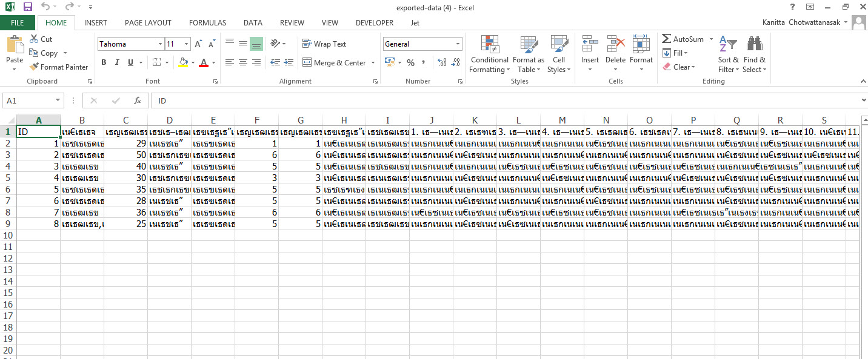Switch to the DATA tab
868x359 pixels.
coord(253,23)
